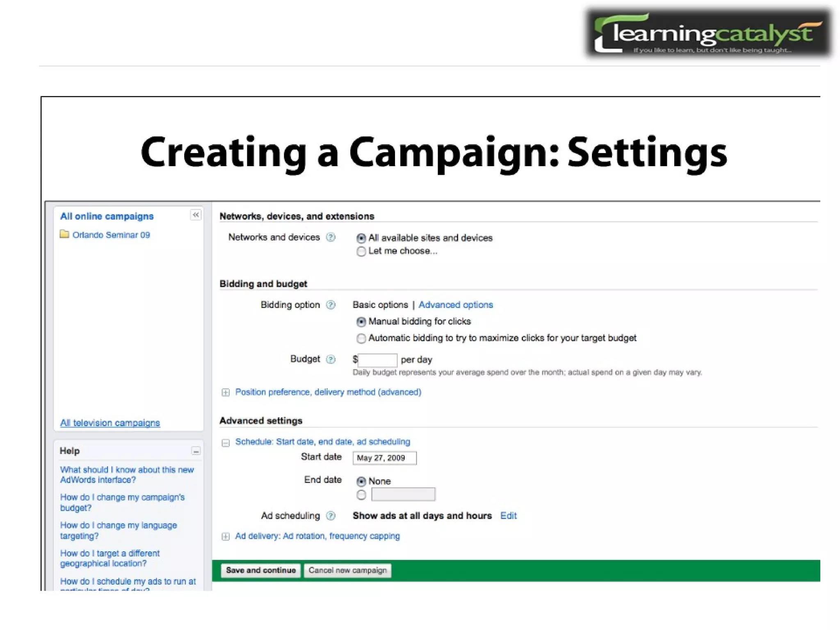840x630 pixels.
Task: Expand Position preference, delivery method section
Action: pos(226,393)
